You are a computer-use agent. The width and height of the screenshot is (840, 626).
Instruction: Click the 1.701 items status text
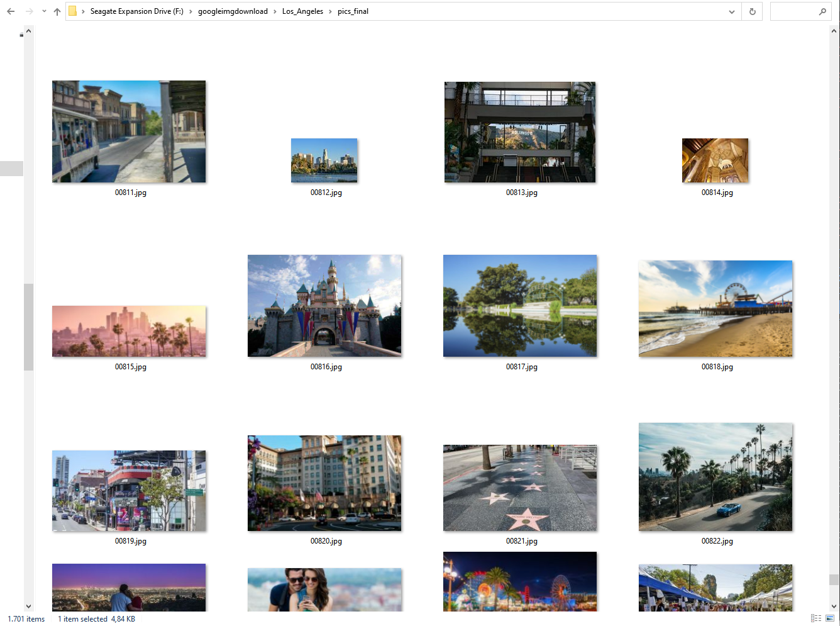pos(26,619)
